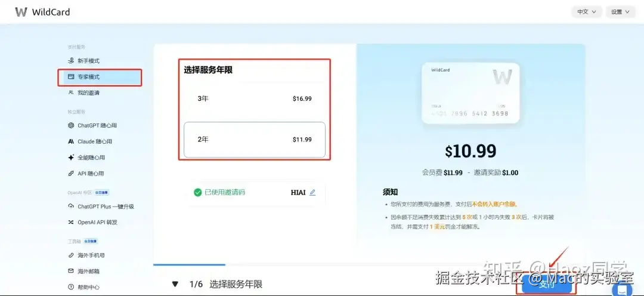The height and width of the screenshot is (296, 644).
Task: Click the OpenAI API 转发 shuffle icon
Action: point(70,223)
